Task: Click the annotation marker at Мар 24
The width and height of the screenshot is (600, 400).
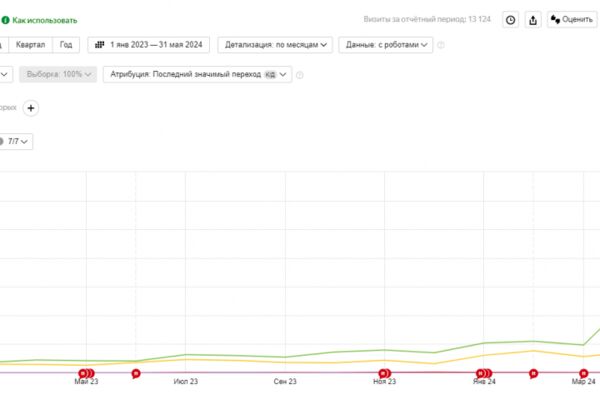Action: pyautogui.click(x=583, y=374)
